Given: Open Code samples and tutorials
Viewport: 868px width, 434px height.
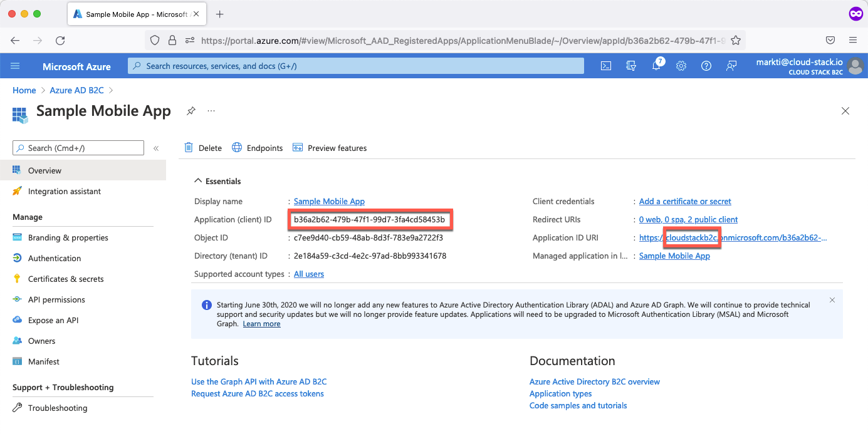Looking at the screenshot, I should (578, 405).
